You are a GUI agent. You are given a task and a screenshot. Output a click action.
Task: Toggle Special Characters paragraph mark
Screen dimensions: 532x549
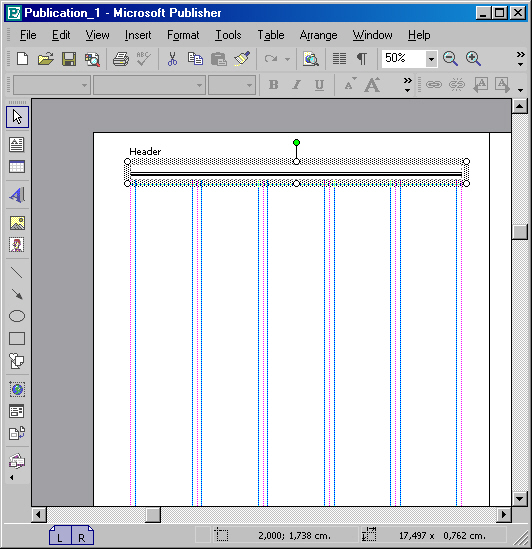coord(362,58)
